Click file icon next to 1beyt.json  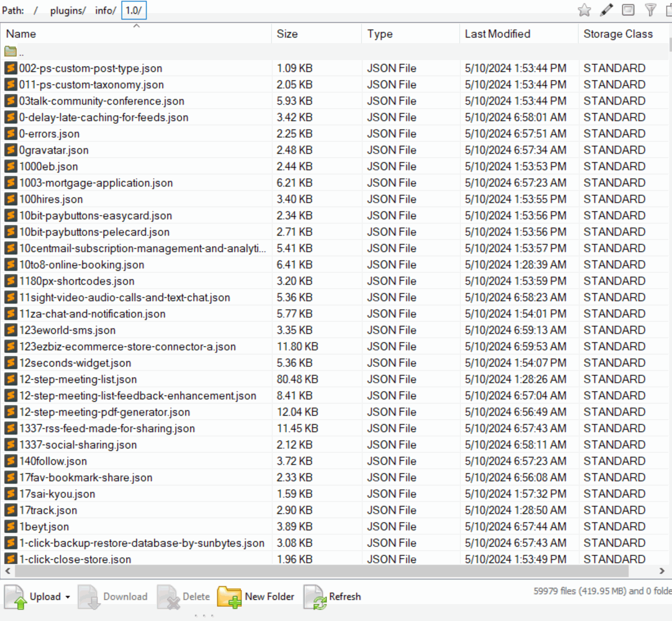10,527
